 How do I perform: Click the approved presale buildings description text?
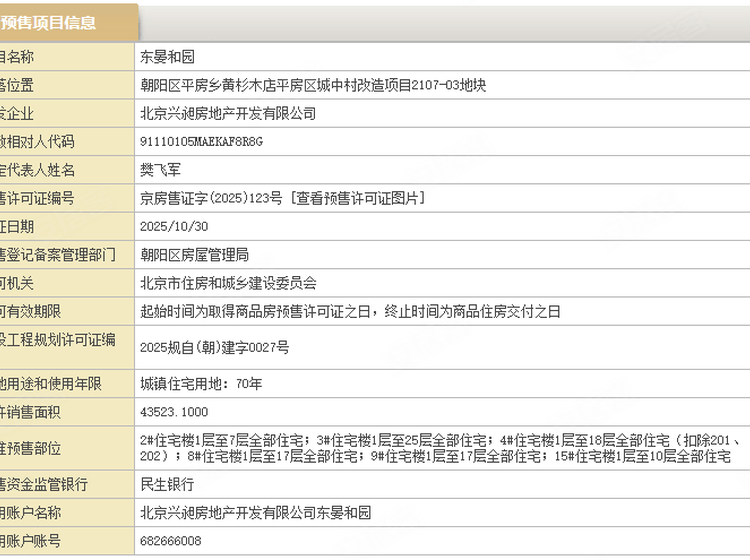(440, 448)
